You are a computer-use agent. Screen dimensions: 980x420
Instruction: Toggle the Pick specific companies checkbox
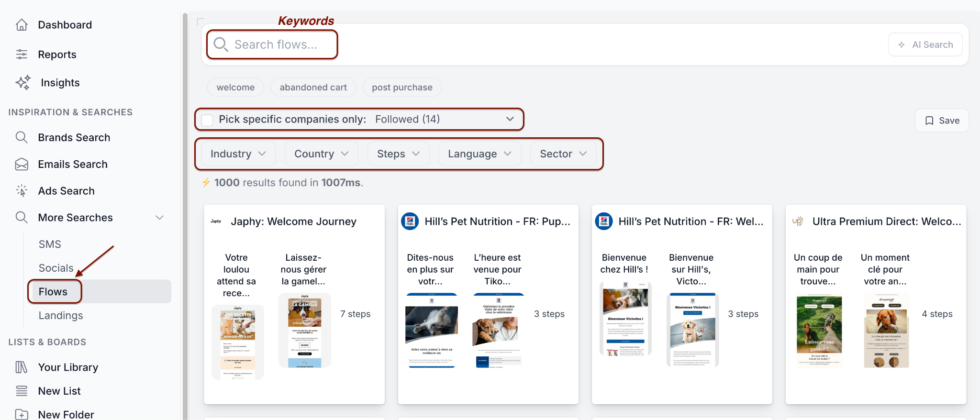coord(207,120)
